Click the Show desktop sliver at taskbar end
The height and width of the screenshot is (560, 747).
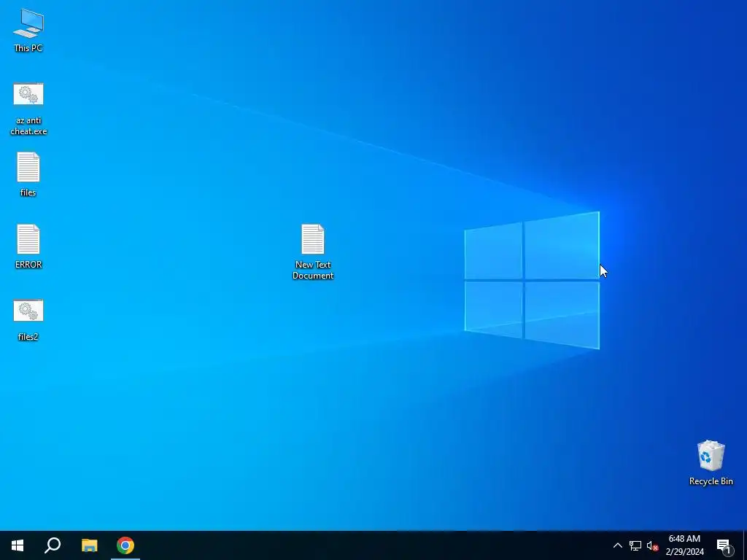[745, 545]
